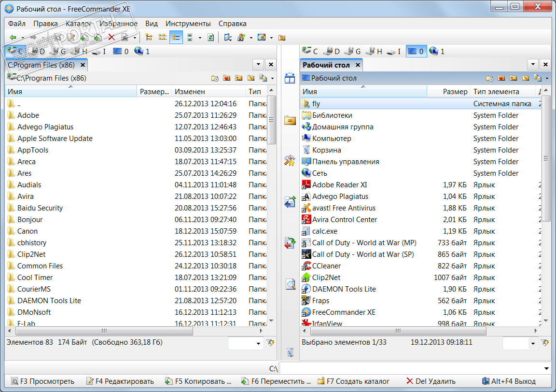Switch to thumbnails view mode
556x392 pixels.
point(190,37)
